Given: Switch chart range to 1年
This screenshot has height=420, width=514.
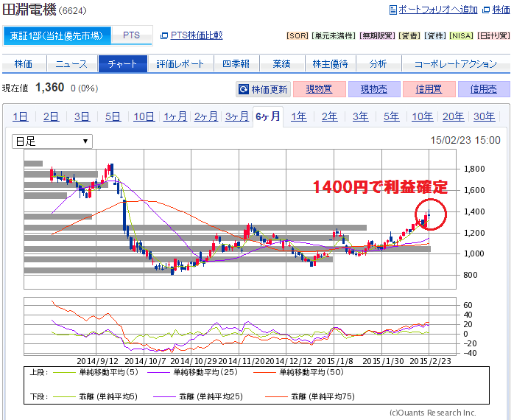Looking at the screenshot, I should (x=299, y=116).
